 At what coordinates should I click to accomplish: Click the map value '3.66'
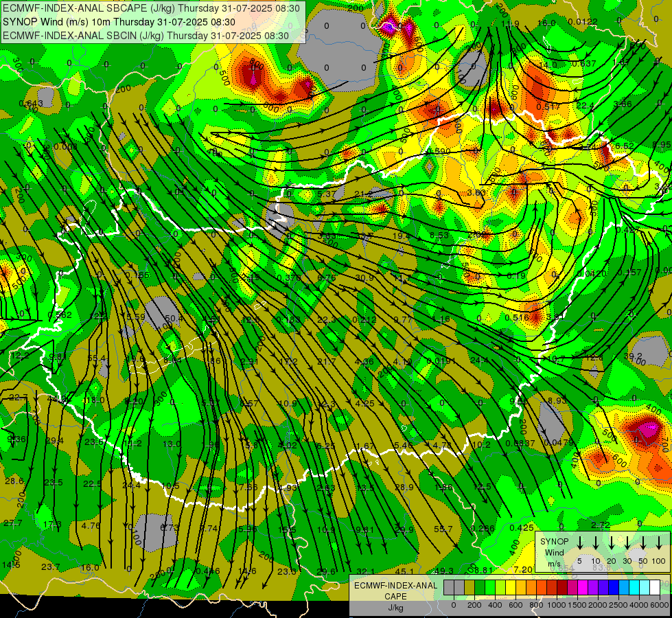click(623, 104)
